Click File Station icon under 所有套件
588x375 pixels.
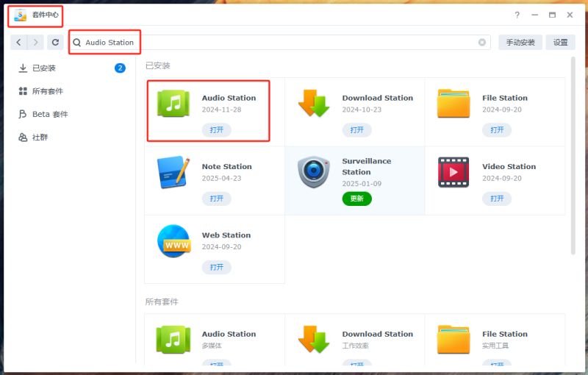point(453,340)
